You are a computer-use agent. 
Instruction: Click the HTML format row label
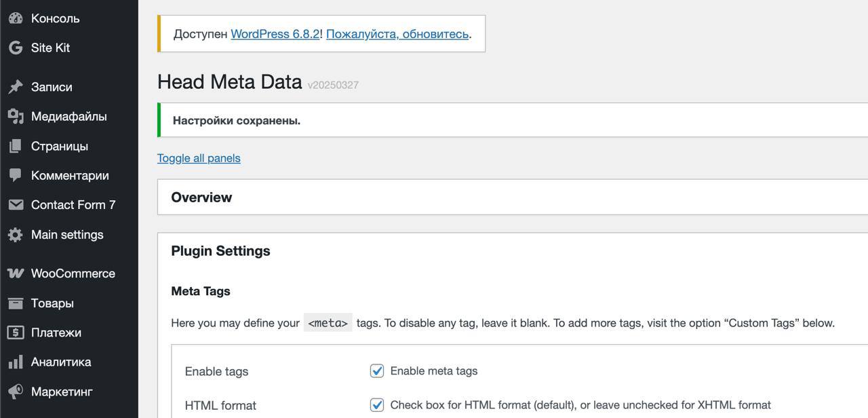coord(220,405)
